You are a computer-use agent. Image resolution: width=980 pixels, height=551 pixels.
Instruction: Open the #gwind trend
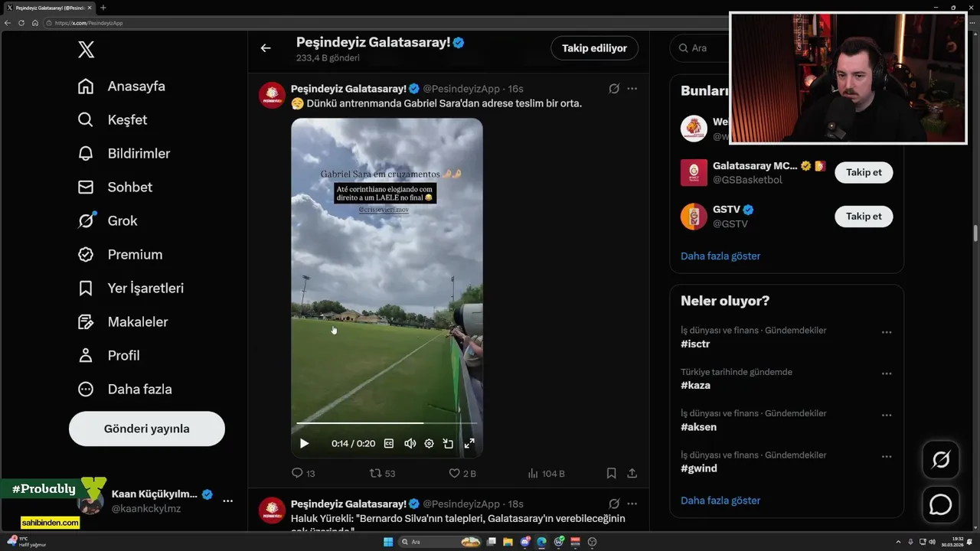[699, 468]
